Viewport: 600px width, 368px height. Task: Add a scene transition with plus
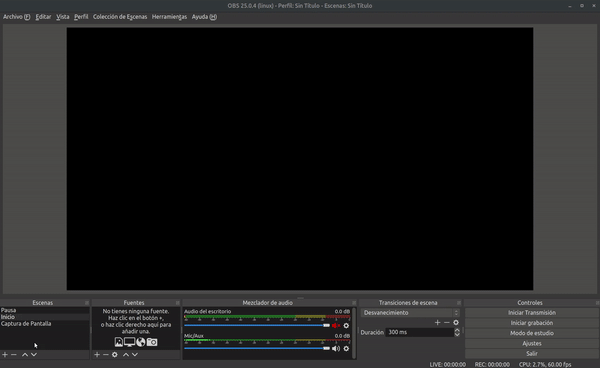(437, 322)
